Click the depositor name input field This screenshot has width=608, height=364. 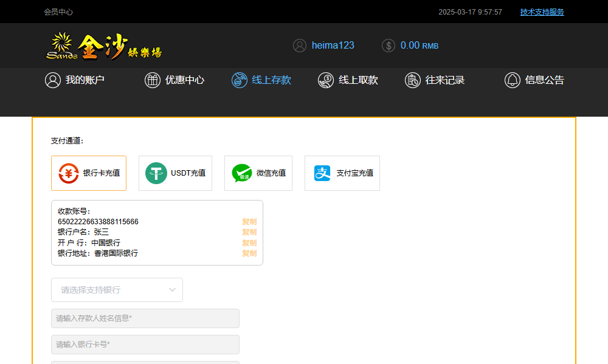click(145, 318)
